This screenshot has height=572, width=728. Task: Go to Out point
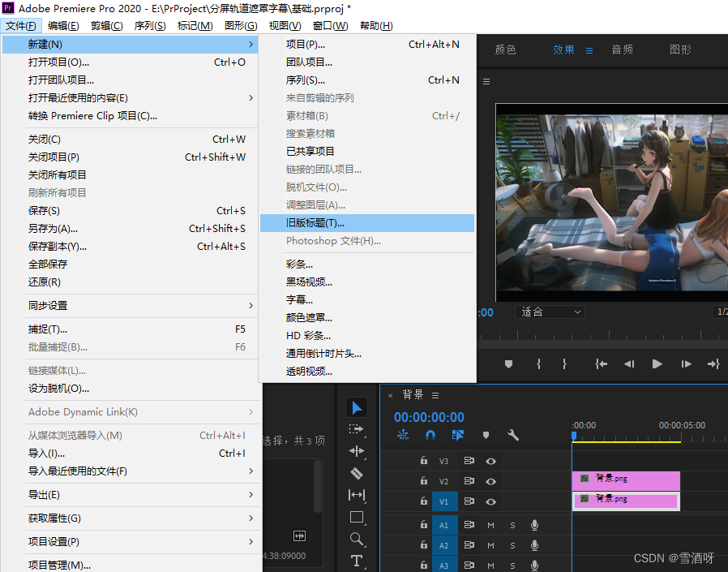click(713, 363)
